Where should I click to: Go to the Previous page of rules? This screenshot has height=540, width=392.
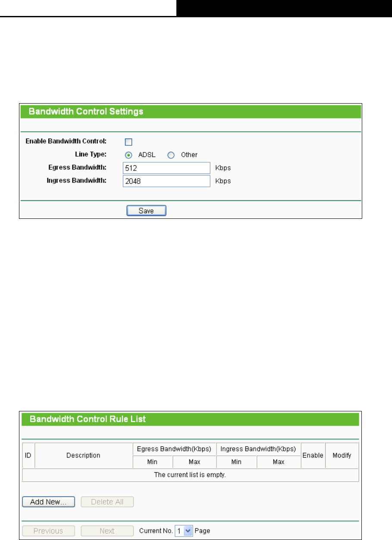(x=48, y=531)
